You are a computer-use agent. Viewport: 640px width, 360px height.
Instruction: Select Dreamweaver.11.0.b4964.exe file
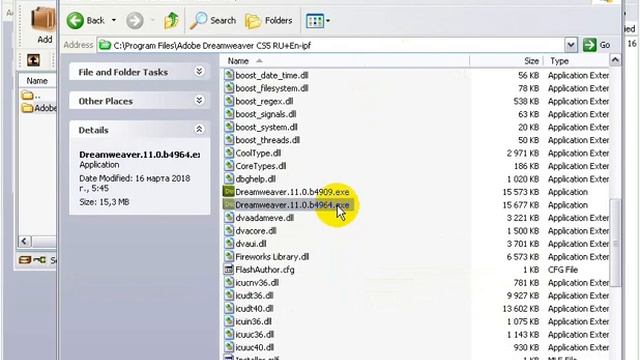(x=292, y=205)
